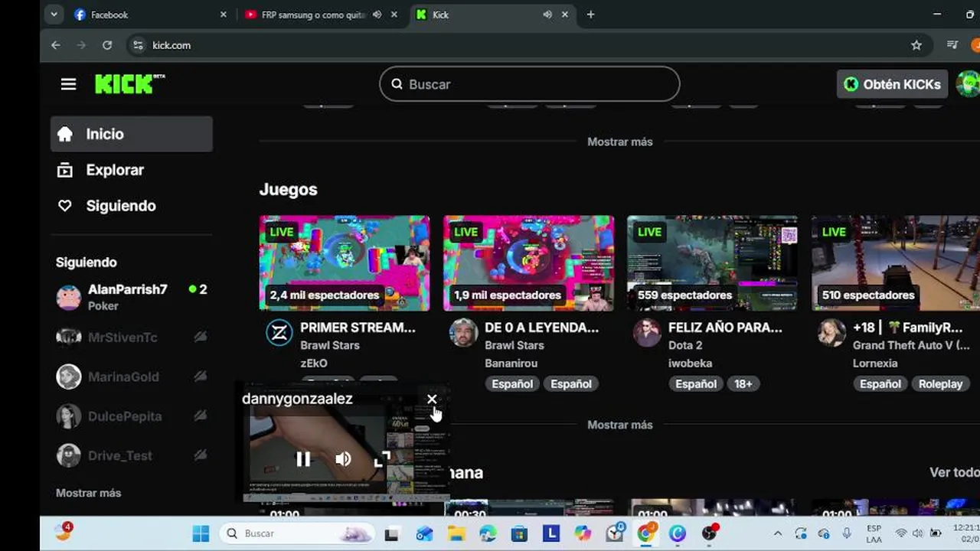The image size is (980, 551).
Task: Focus the Kick Buscar search field
Action: click(530, 84)
